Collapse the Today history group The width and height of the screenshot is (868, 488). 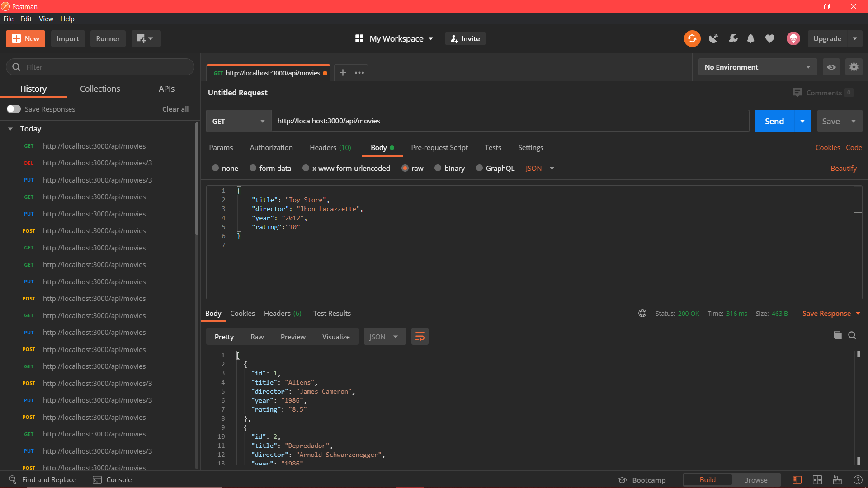(x=10, y=129)
